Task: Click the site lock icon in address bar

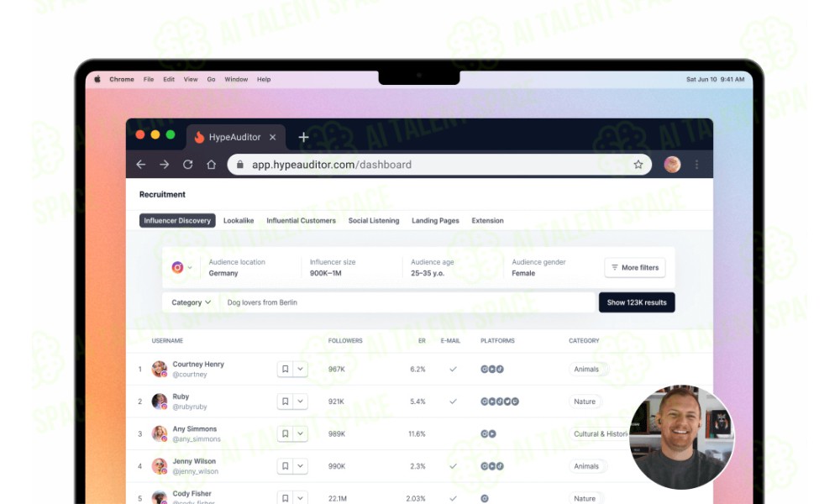Action: (x=240, y=165)
